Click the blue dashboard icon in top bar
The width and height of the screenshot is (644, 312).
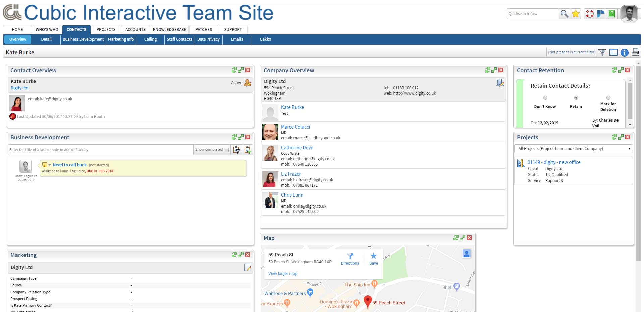click(x=601, y=14)
